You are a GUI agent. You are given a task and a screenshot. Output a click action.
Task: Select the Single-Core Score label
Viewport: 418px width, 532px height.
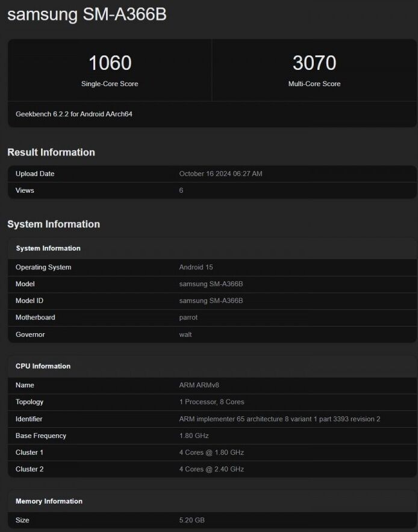(x=110, y=84)
